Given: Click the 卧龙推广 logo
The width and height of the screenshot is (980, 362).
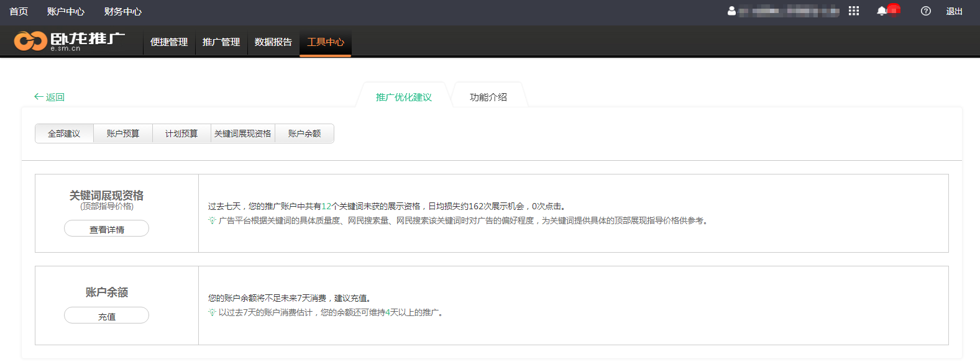Looking at the screenshot, I should 69,41.
